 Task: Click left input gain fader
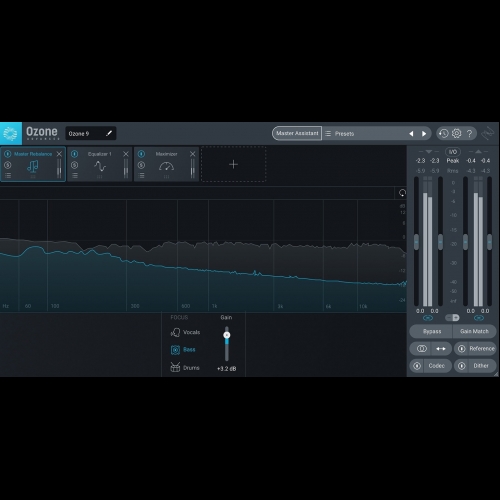(x=416, y=242)
